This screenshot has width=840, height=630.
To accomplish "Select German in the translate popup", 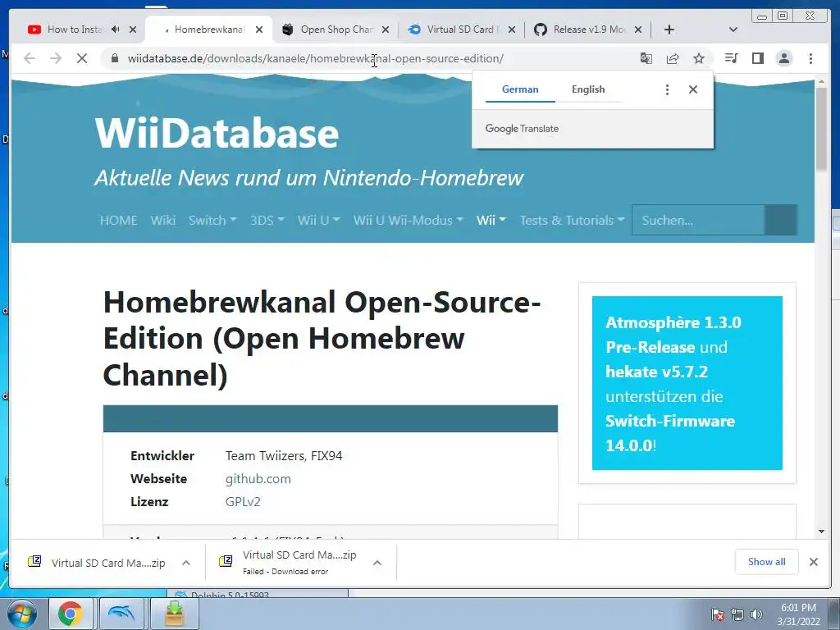I will [x=520, y=89].
